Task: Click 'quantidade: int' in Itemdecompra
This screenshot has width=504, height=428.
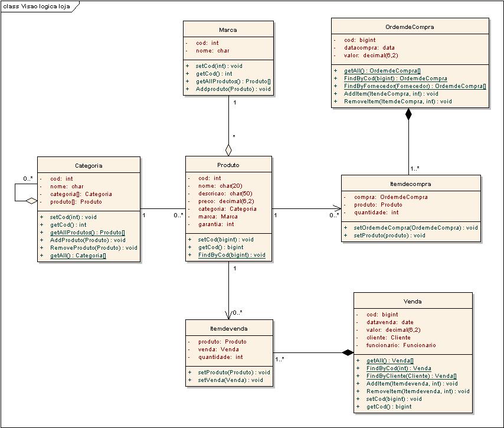Action: click(x=376, y=213)
